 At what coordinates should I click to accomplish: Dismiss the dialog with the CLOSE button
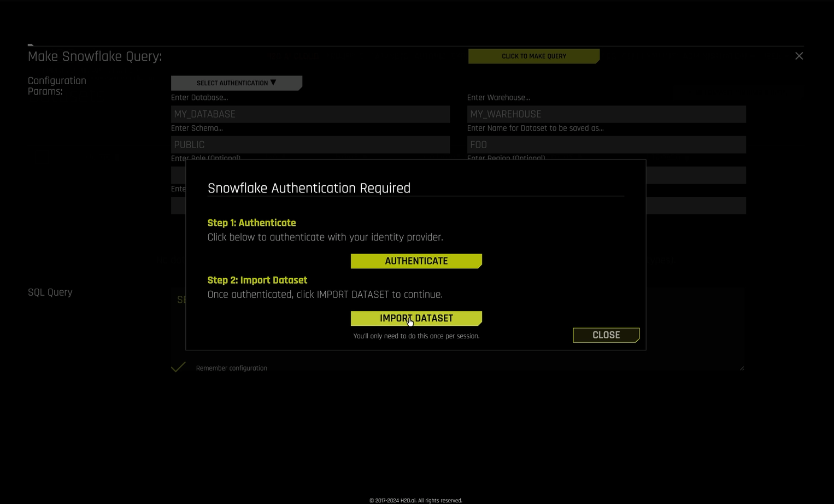606,335
